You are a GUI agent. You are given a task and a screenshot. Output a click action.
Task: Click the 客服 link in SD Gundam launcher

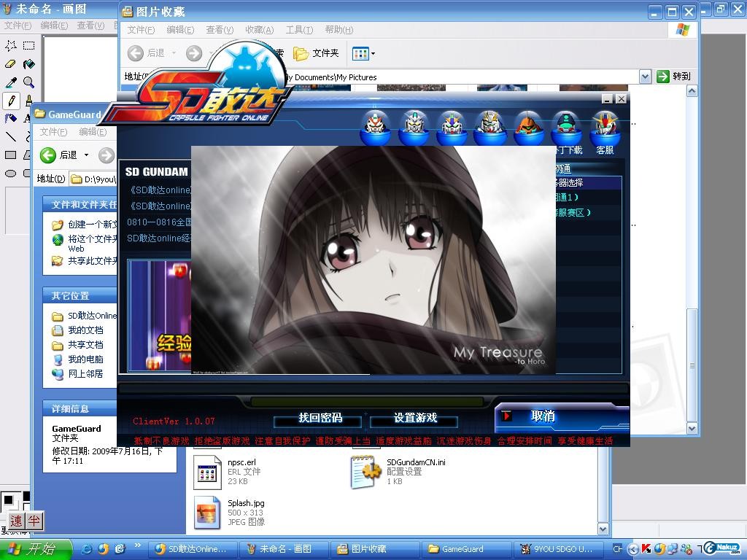tap(605, 150)
